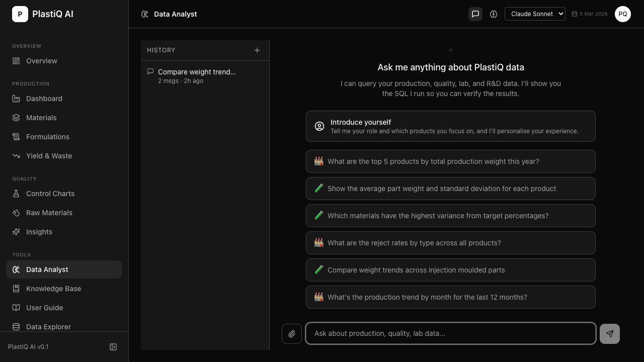Navigate to the Dashboard page
This screenshot has height=362, width=644.
tap(44, 99)
